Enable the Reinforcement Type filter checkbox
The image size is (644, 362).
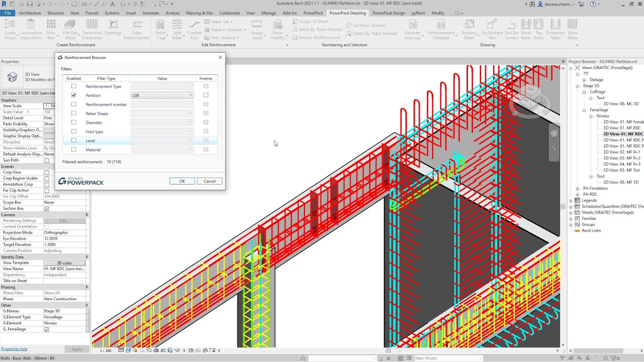pyautogui.click(x=74, y=86)
